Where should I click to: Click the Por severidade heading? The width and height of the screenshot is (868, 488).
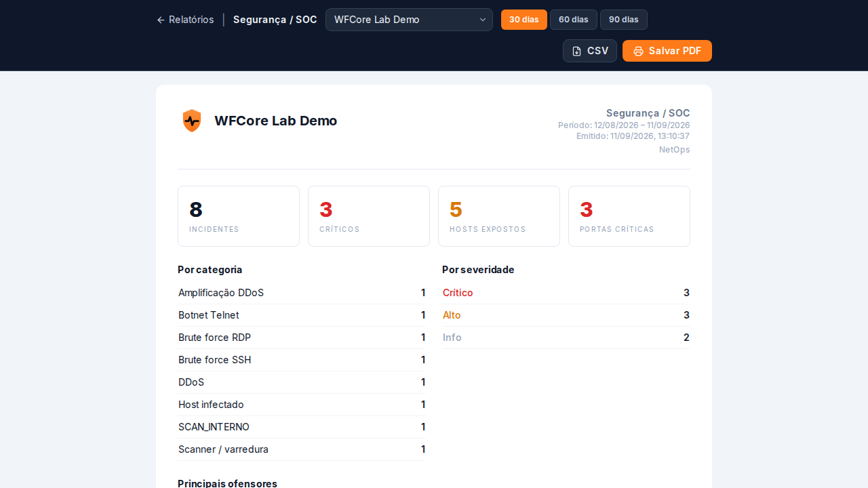click(478, 270)
